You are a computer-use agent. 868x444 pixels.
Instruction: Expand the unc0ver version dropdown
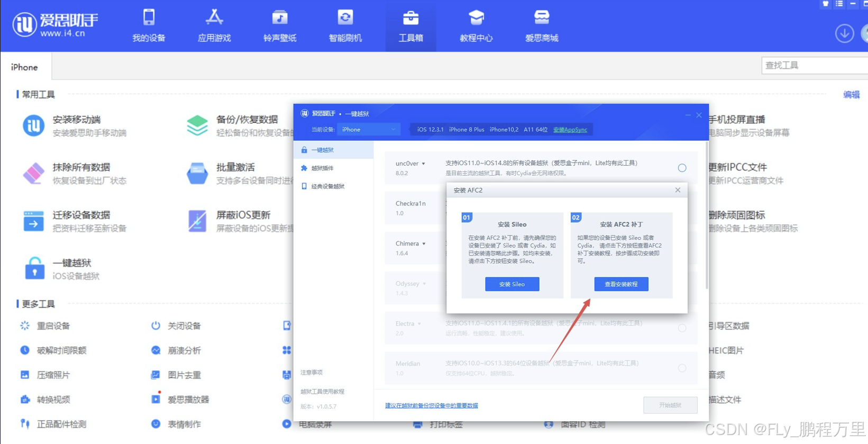tap(423, 164)
